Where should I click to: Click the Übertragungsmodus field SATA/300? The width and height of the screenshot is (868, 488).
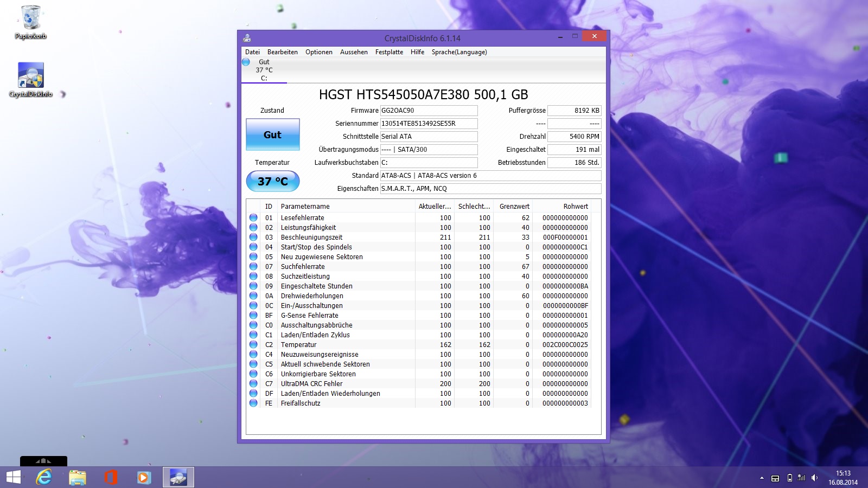[429, 150]
